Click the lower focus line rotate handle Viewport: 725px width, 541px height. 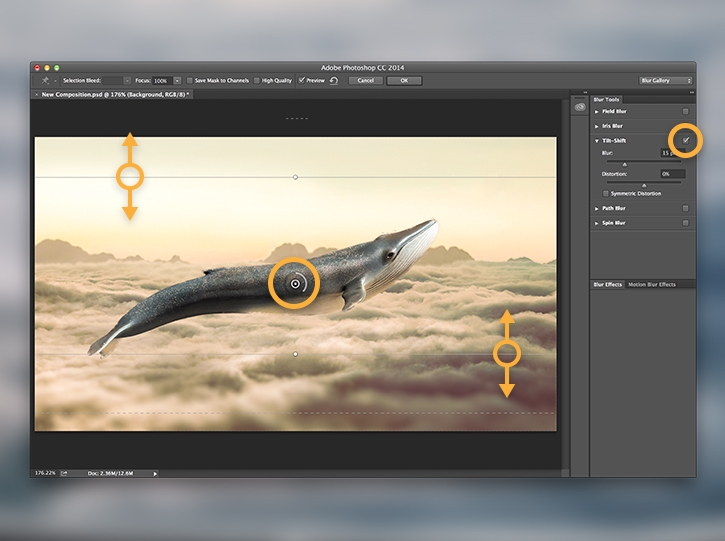295,354
